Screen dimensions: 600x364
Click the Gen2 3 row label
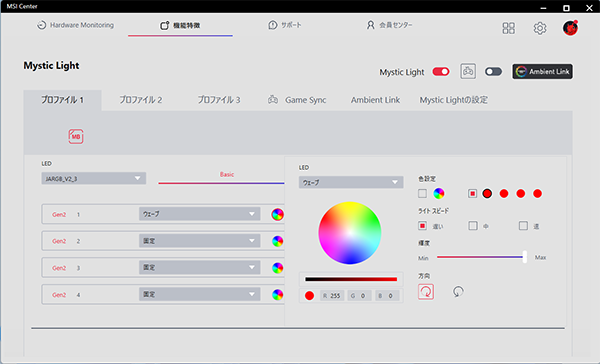pyautogui.click(x=59, y=268)
